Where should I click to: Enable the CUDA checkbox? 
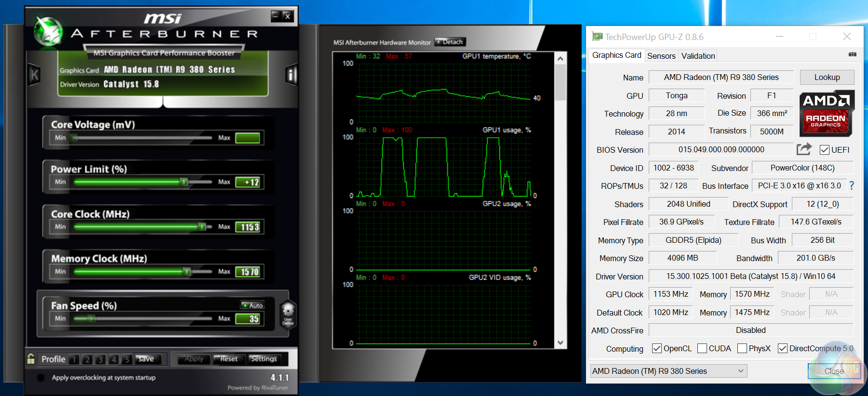[x=702, y=348]
